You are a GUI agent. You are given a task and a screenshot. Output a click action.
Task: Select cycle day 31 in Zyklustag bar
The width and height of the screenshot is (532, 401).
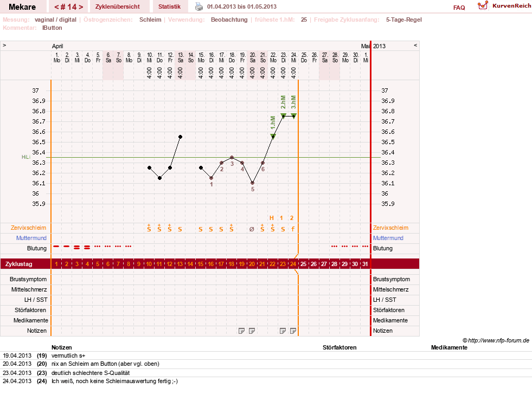coord(365,264)
